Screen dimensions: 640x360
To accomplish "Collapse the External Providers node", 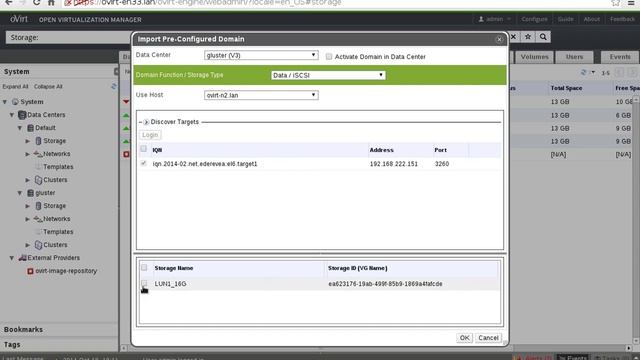I will [x=12, y=258].
